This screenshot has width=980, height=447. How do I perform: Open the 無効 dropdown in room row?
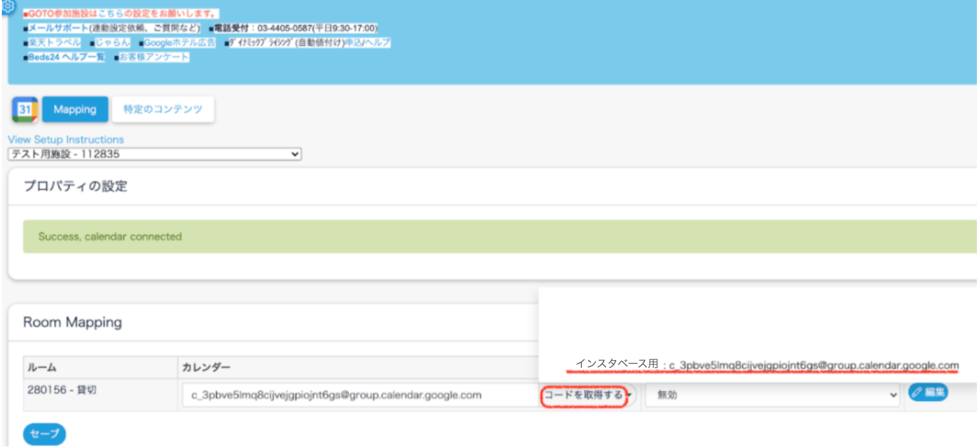[771, 395]
